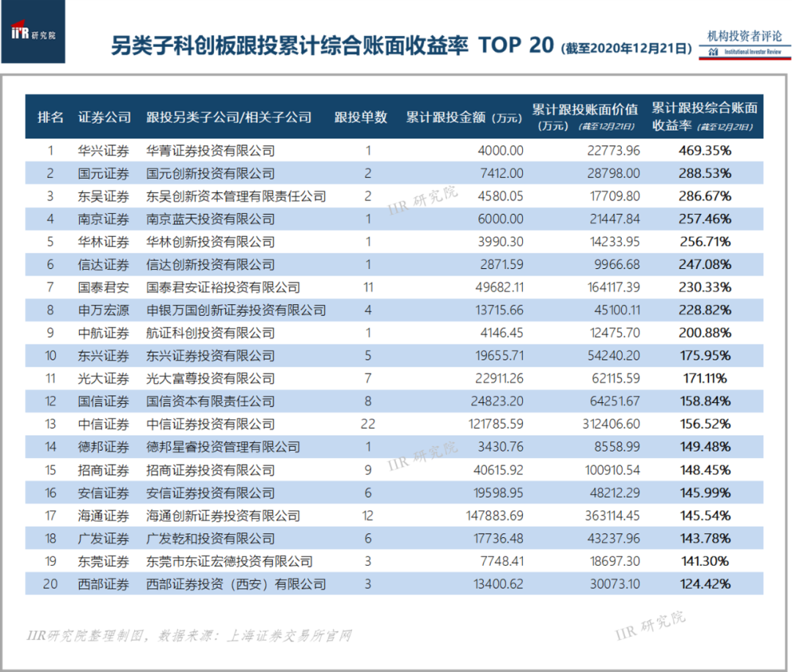The image size is (792, 672).
Task: Click 东吴创新资本管理有限责任公司
Action: (x=236, y=196)
